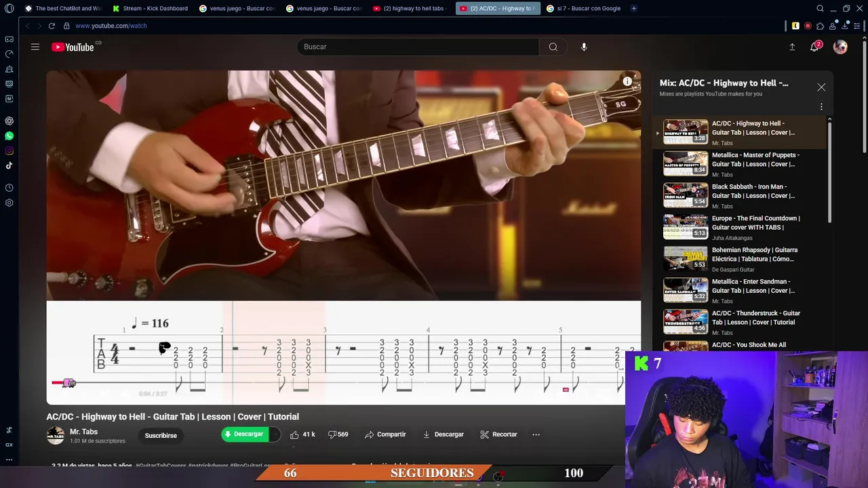This screenshot has height=488, width=868.
Task: Click the playlist panel scrollbar
Action: pos(829,171)
